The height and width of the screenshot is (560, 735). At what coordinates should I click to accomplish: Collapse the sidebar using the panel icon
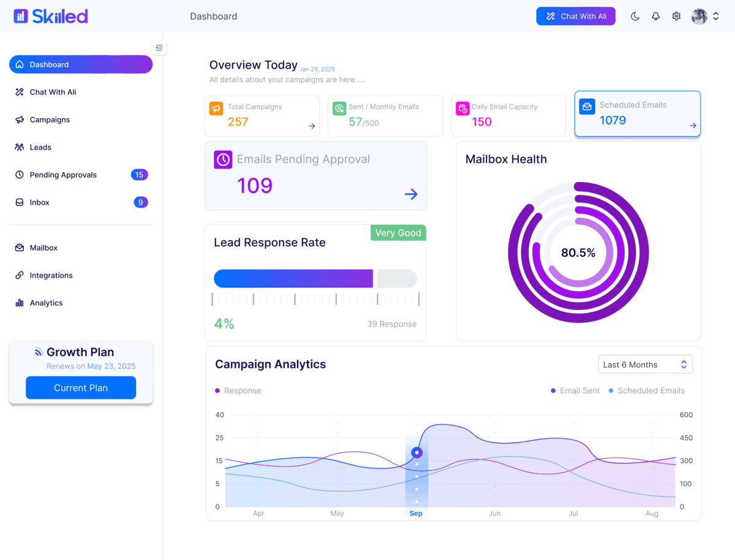click(x=159, y=47)
